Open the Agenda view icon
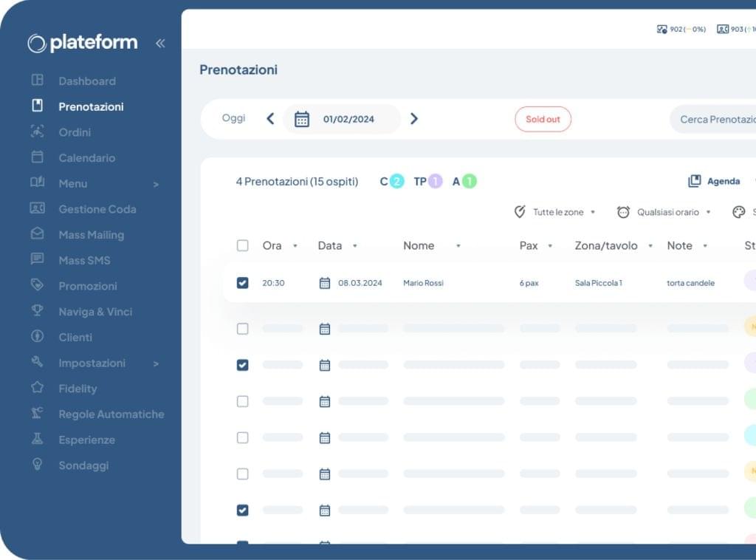The image size is (756, 560). 695,181
